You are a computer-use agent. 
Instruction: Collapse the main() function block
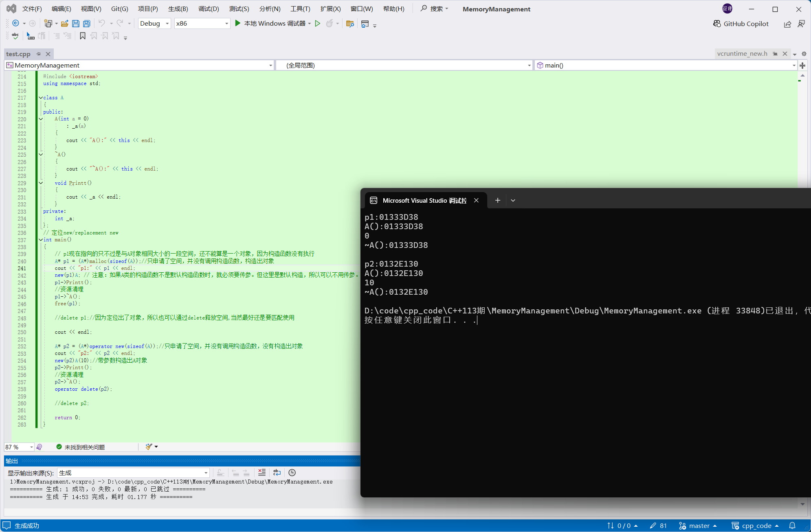point(41,240)
